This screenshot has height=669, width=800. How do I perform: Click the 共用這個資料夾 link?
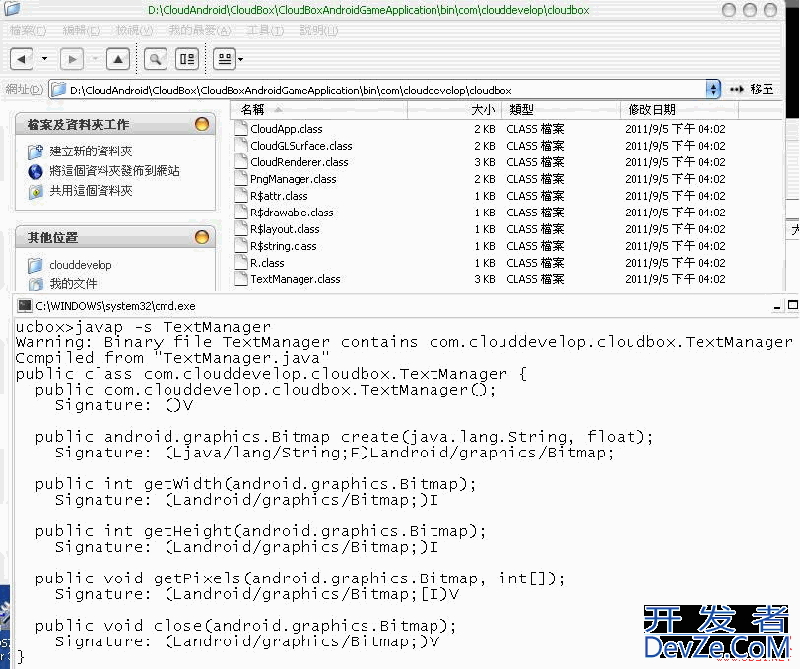coord(90,191)
